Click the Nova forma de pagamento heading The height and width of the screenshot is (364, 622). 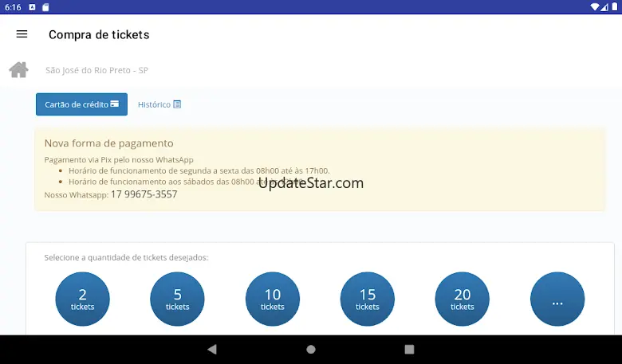tap(108, 143)
